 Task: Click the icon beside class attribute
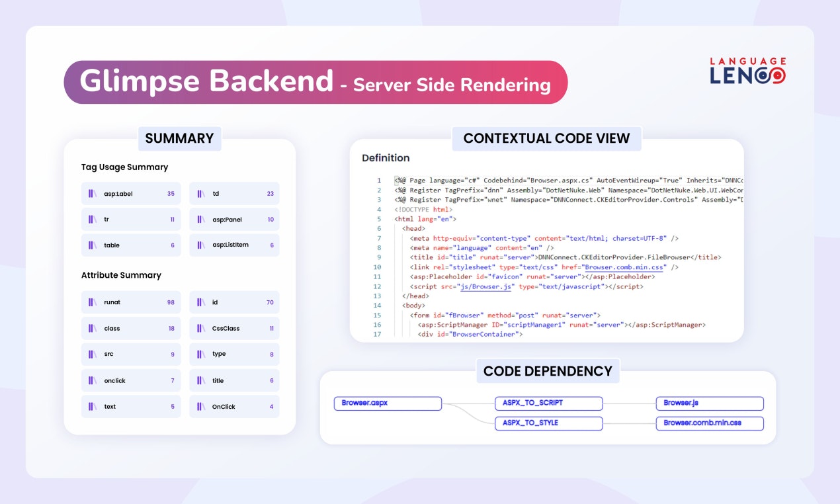(93, 329)
